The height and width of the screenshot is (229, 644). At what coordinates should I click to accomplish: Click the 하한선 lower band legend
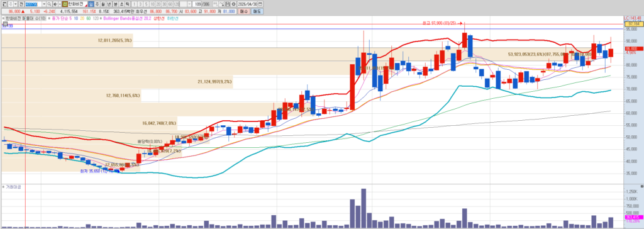[x=172, y=18]
